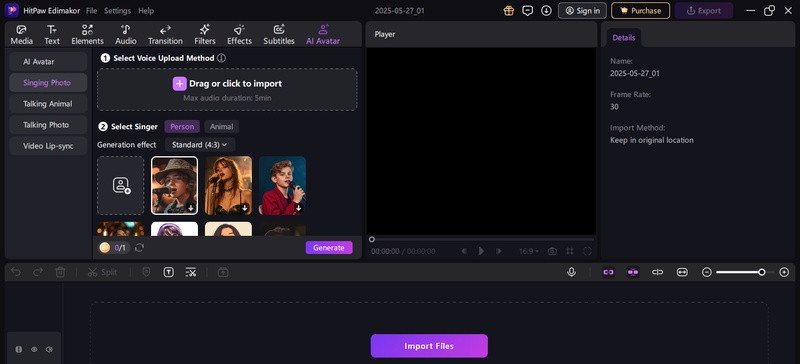Open the Text tab
This screenshot has width=800, height=364.
tap(52, 35)
